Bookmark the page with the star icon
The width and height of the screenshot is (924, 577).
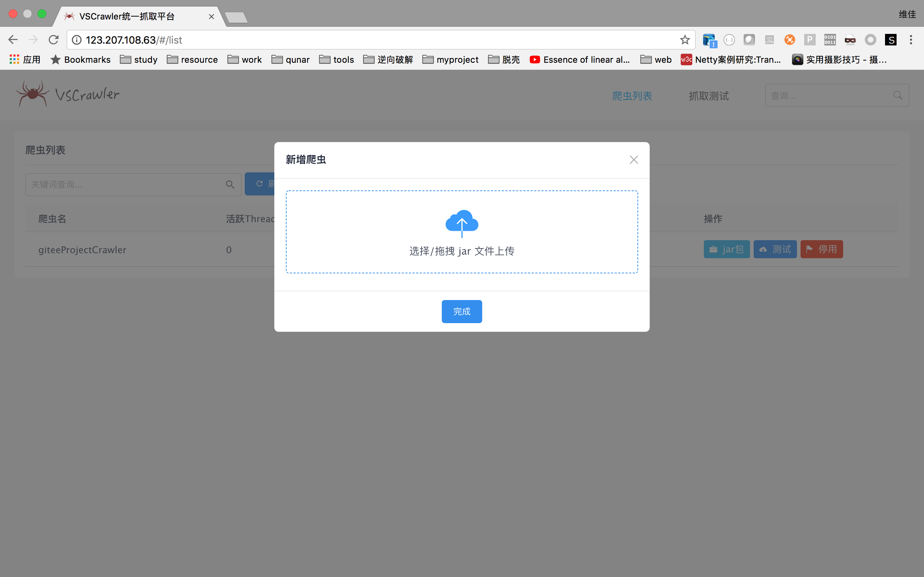point(685,40)
